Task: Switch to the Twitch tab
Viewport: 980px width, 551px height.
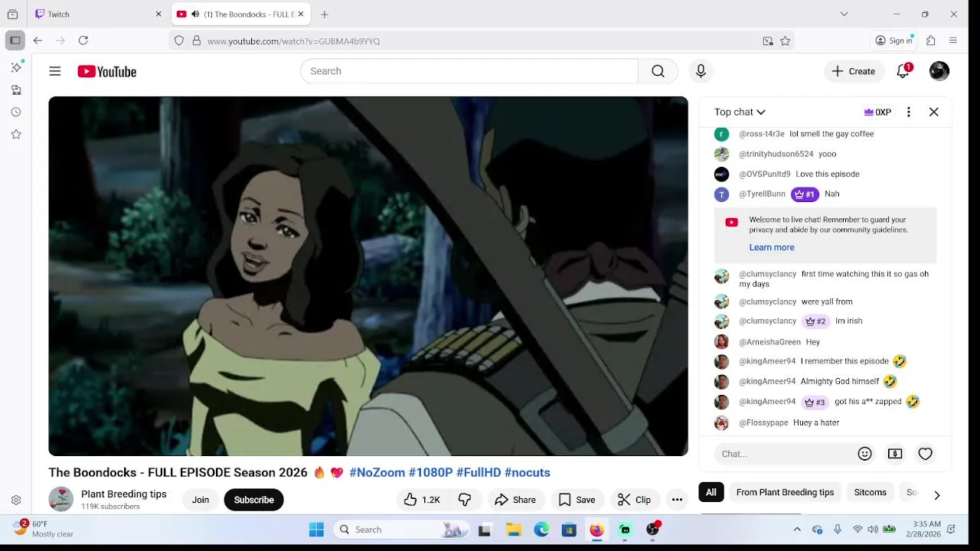Action: pyautogui.click(x=100, y=15)
